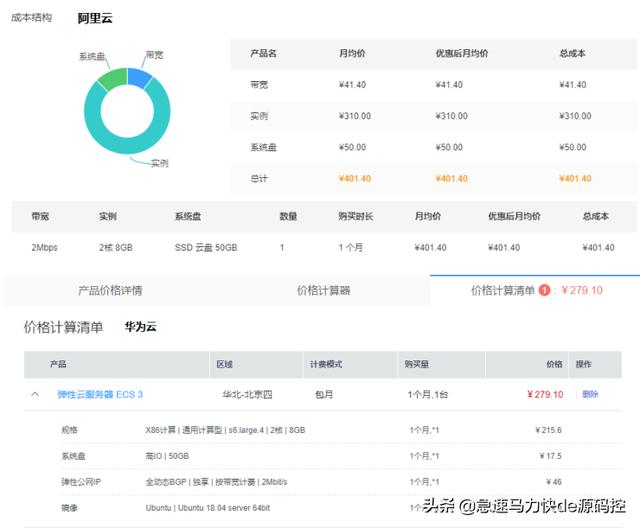Screen dimensions: 640x528
Task: Click the 带宽 row name in cost table
Action: tap(259, 85)
